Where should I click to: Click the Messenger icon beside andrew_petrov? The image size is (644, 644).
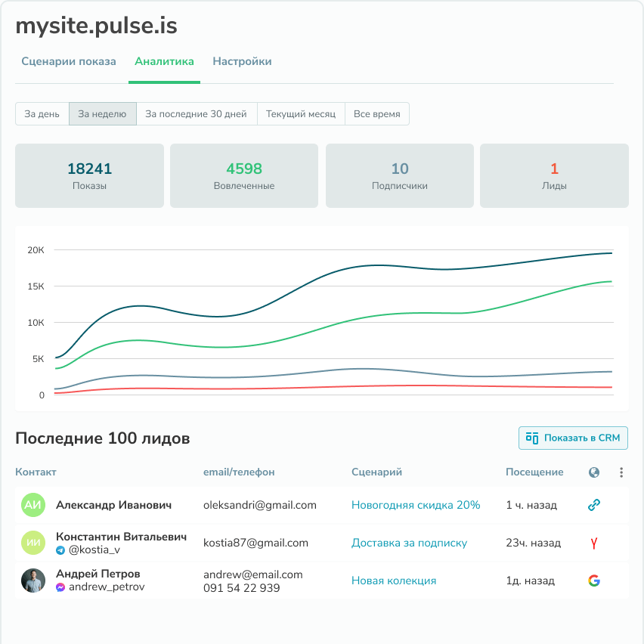pyautogui.click(x=60, y=587)
